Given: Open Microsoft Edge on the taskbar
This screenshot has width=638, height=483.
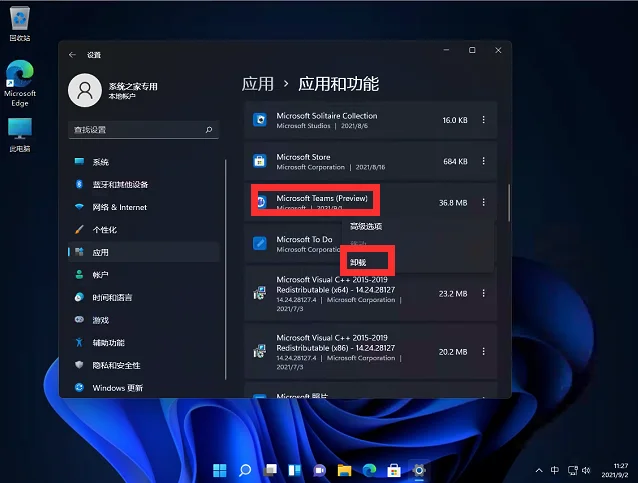Looking at the screenshot, I should 369,470.
